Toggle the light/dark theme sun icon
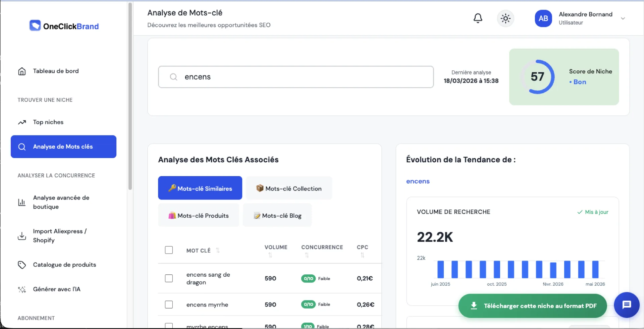The width and height of the screenshot is (644, 329). pyautogui.click(x=505, y=18)
